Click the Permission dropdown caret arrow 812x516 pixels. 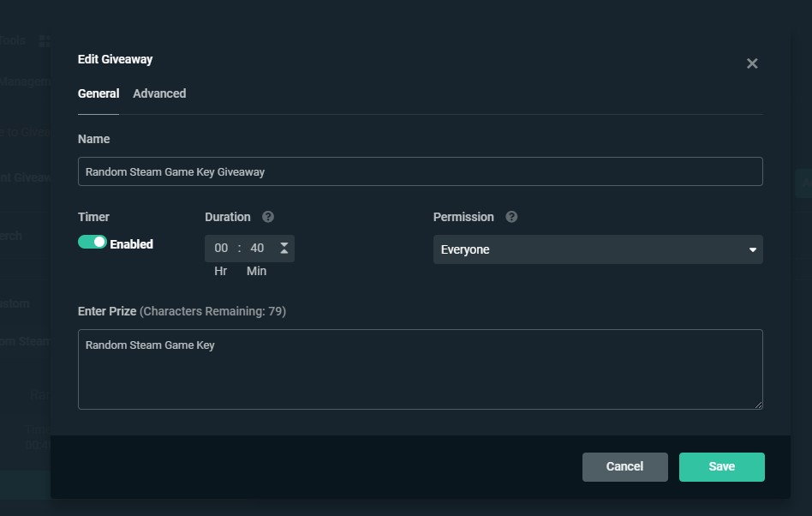click(x=752, y=250)
